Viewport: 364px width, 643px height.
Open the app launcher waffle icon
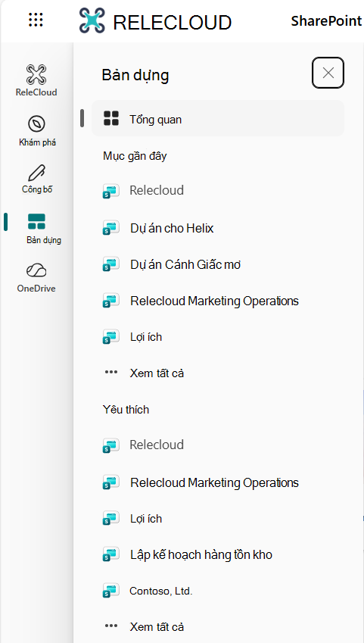(36, 20)
